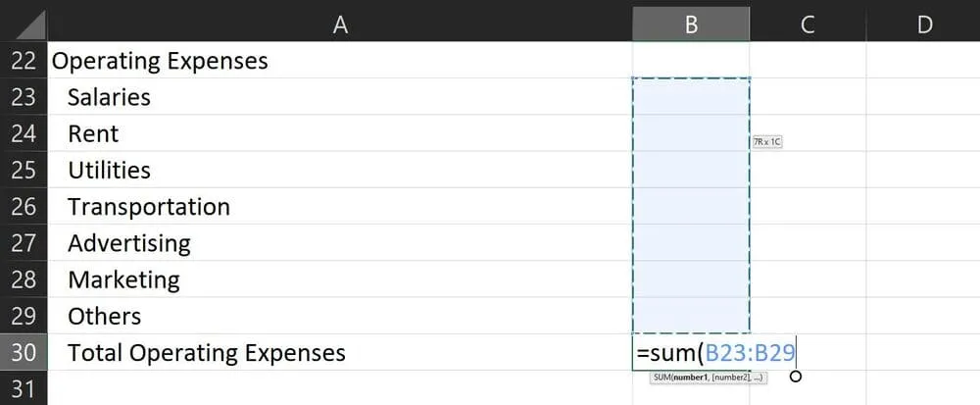Select the Utilities cell
The image size is (980, 405).
coord(109,170)
